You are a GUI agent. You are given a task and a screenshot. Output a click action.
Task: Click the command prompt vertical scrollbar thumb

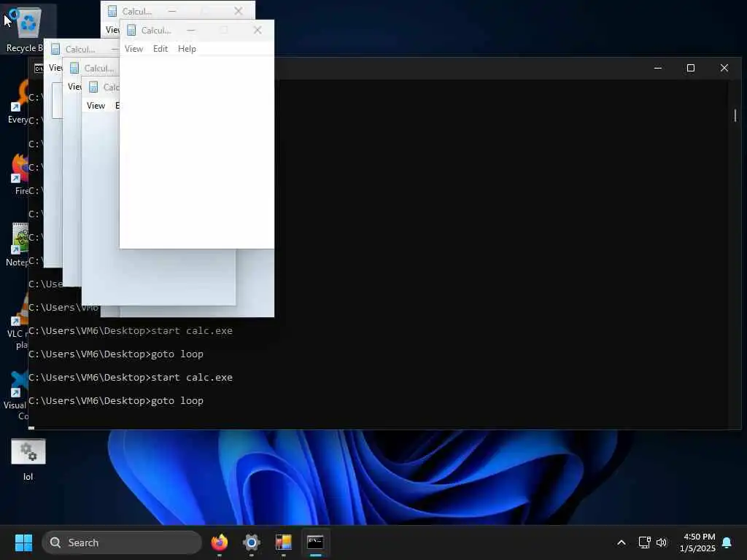pyautogui.click(x=735, y=115)
